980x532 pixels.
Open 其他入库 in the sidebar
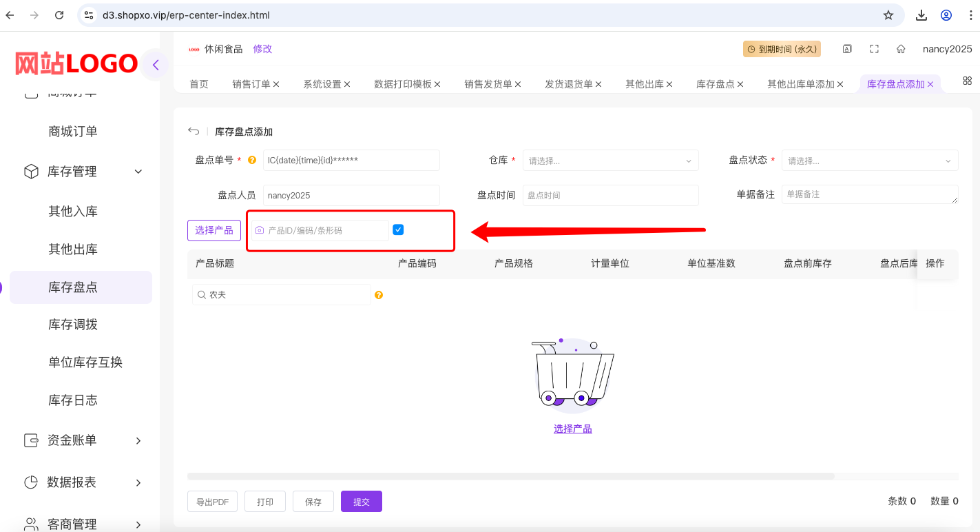tap(73, 212)
